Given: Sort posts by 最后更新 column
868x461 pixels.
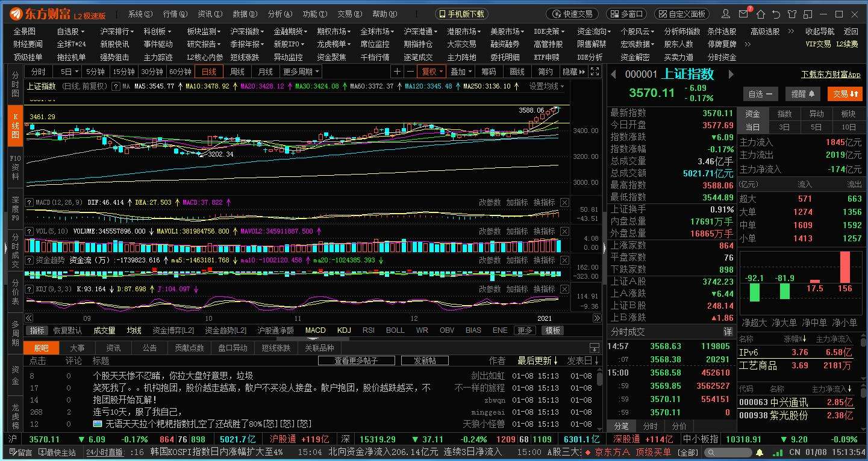Looking at the screenshot, I should tap(537, 360).
